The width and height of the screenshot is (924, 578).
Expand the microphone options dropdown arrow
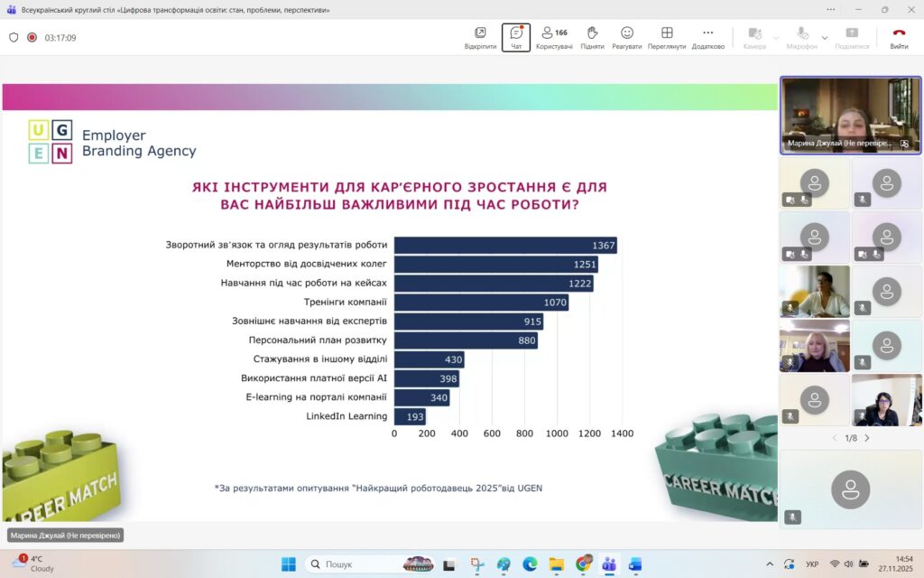[x=825, y=38]
